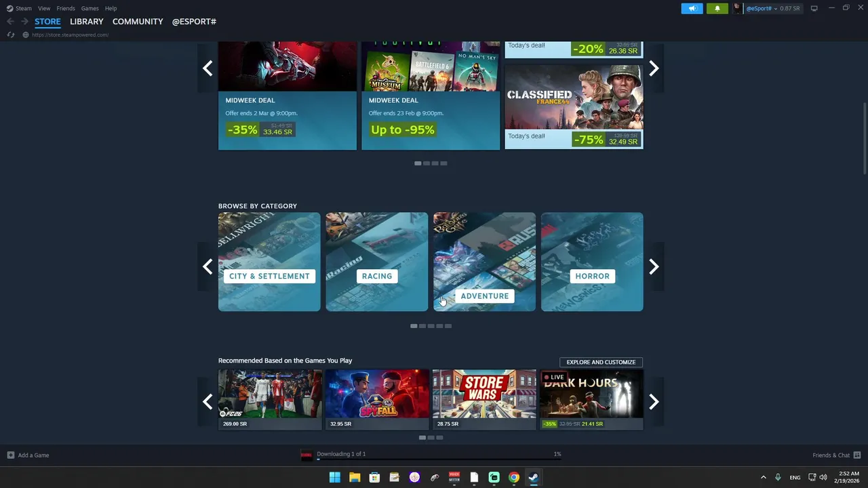Show hidden system tray icons
This screenshot has width=868, height=488.
pyautogui.click(x=763, y=477)
